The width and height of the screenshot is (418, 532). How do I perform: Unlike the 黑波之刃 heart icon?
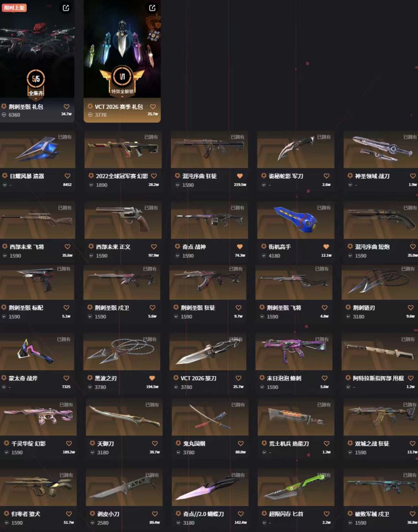point(152,378)
